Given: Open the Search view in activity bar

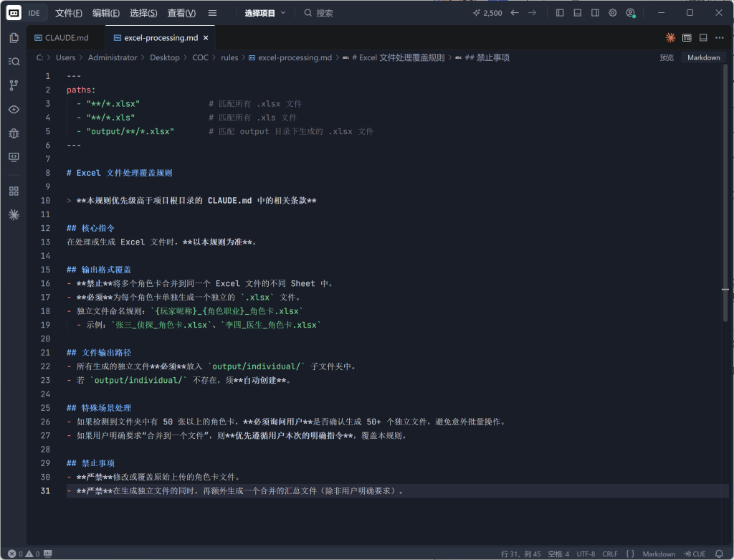Looking at the screenshot, I should [x=14, y=62].
